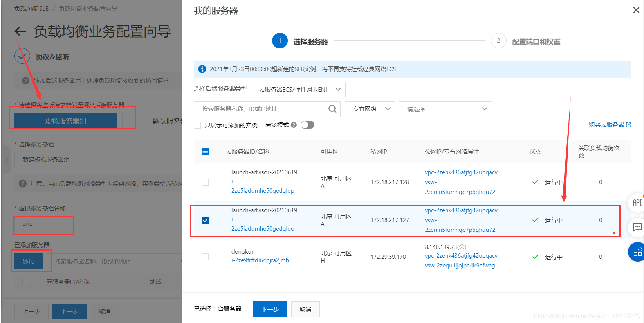Open the API floating button
This screenshot has height=323, width=644.
coord(637,203)
